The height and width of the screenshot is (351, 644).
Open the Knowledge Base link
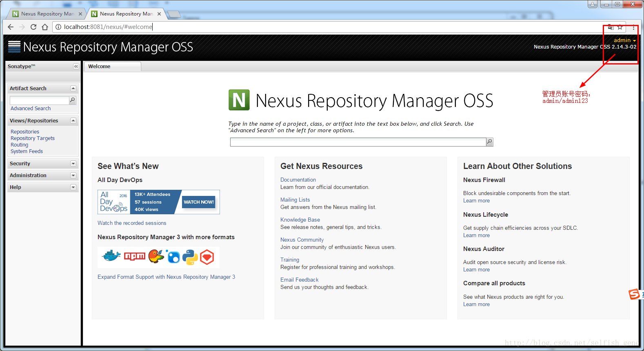tap(300, 220)
